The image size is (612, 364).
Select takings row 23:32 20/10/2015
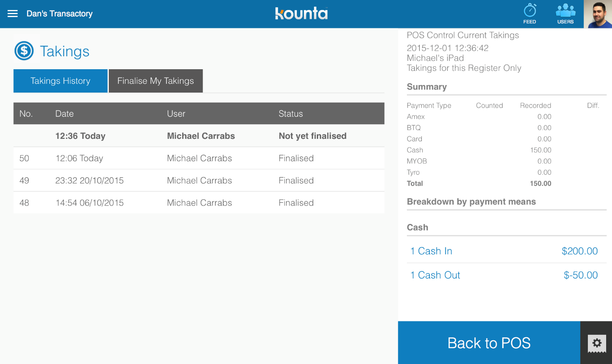pos(199,181)
